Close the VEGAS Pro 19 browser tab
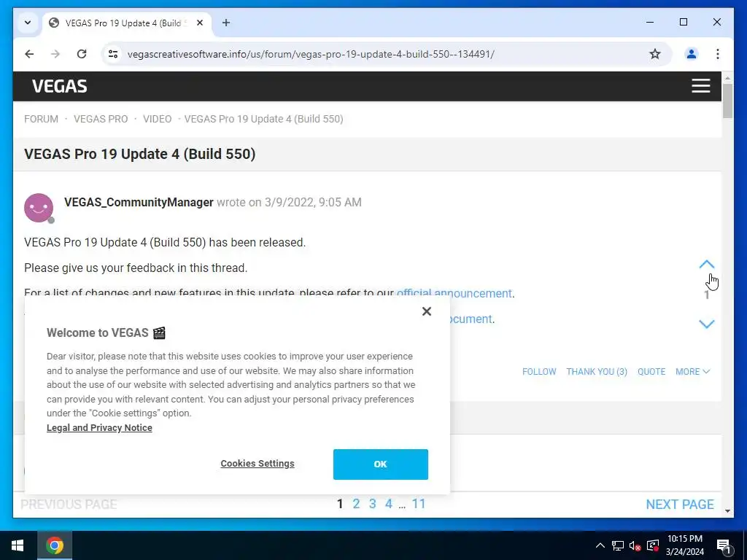The width and height of the screenshot is (747, 560). pyautogui.click(x=200, y=23)
